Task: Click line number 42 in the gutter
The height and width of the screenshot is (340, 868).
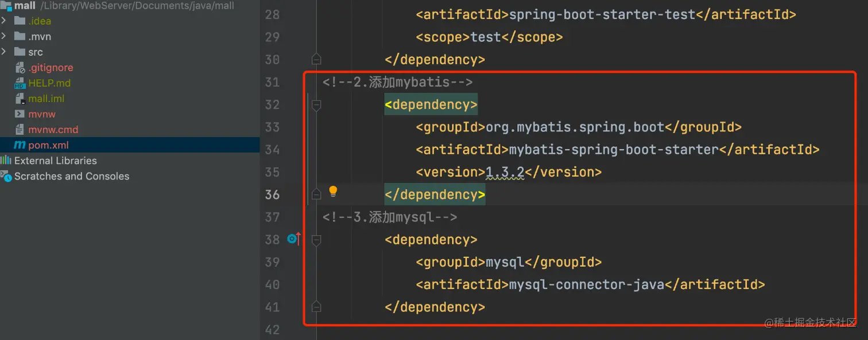Action: tap(272, 330)
